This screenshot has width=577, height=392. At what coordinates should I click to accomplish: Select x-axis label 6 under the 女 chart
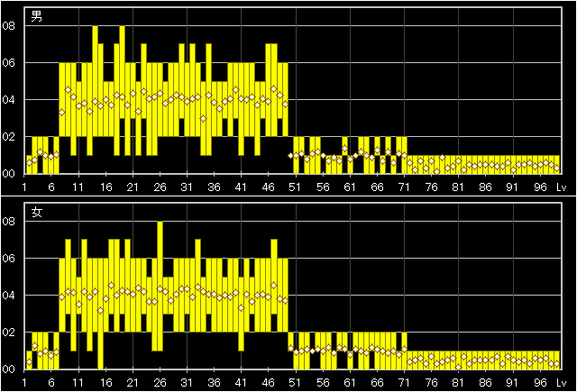pyautogui.click(x=51, y=383)
